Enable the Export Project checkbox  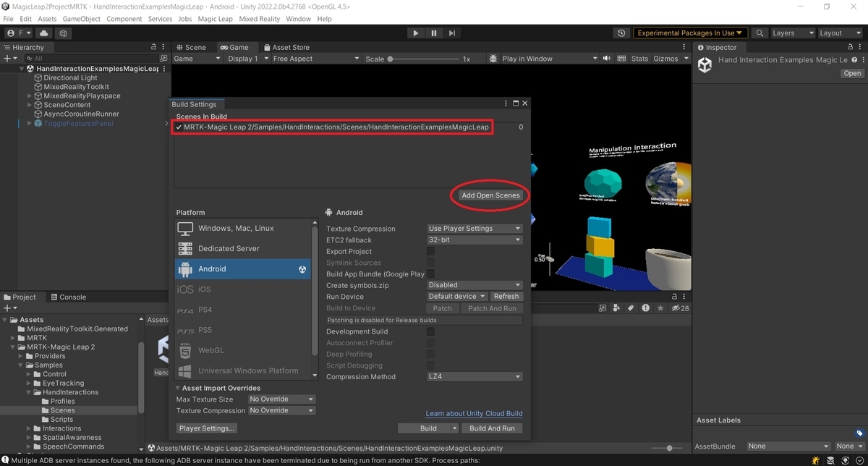[431, 251]
